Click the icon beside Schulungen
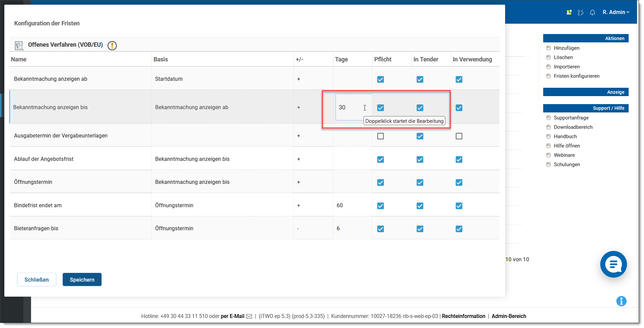Image resolution: width=644 pixels, height=328 pixels. click(x=549, y=165)
